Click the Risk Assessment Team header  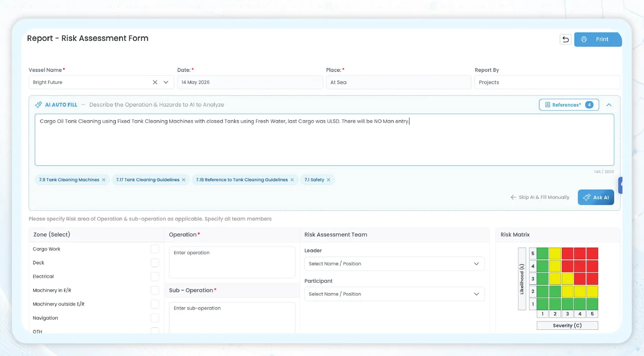pos(336,235)
